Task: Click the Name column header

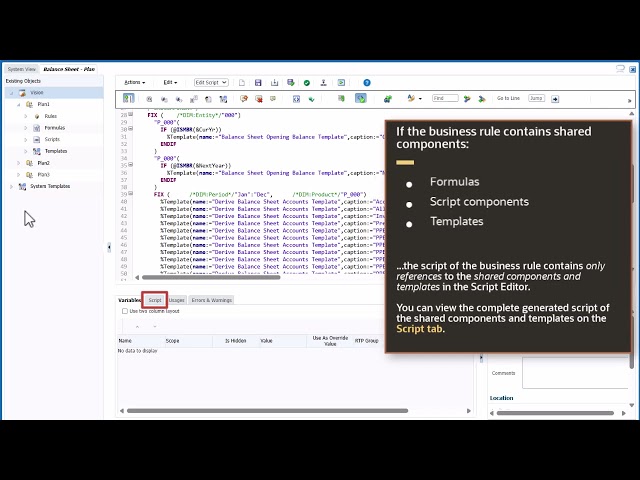Action: click(x=141, y=341)
